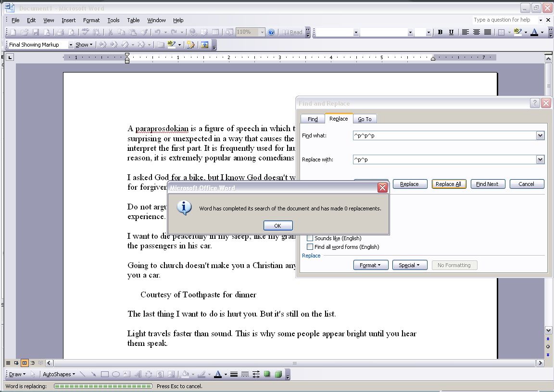The width and height of the screenshot is (554, 392).
Task: Switch to the Go To tab
Action: [x=365, y=119]
